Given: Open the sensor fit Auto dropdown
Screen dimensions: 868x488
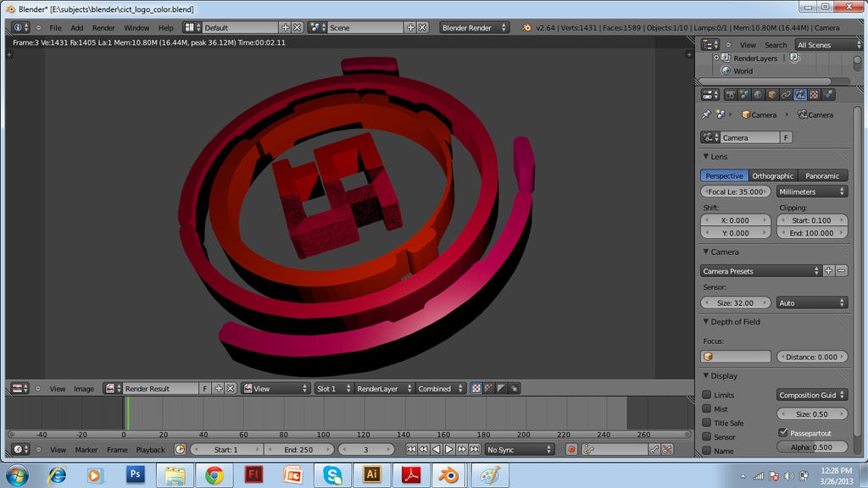Looking at the screenshot, I should (x=811, y=302).
